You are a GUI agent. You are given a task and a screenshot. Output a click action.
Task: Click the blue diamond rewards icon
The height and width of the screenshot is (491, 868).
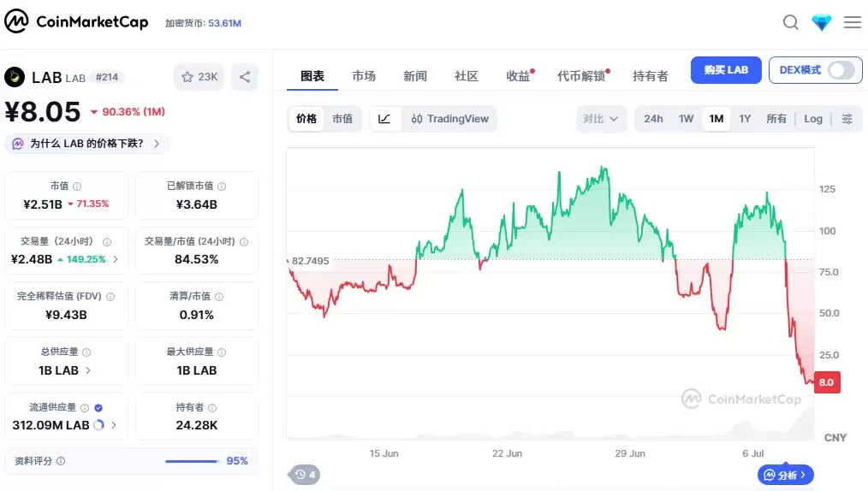(822, 23)
